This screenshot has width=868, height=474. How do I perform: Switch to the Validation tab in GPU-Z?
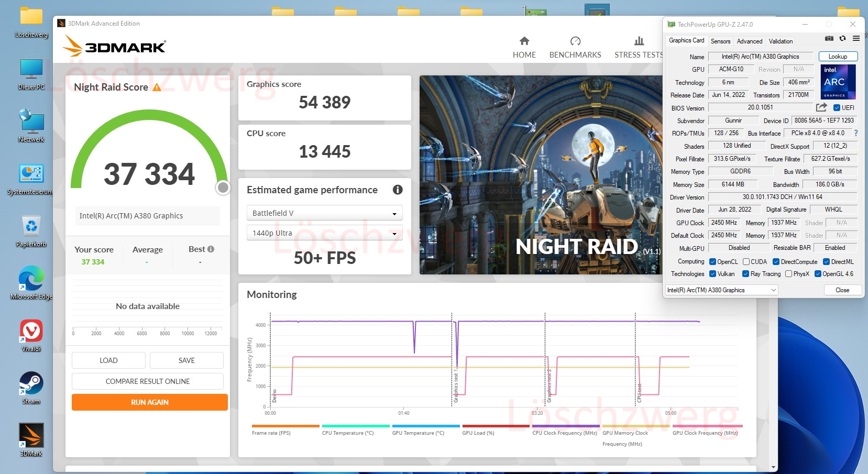781,41
